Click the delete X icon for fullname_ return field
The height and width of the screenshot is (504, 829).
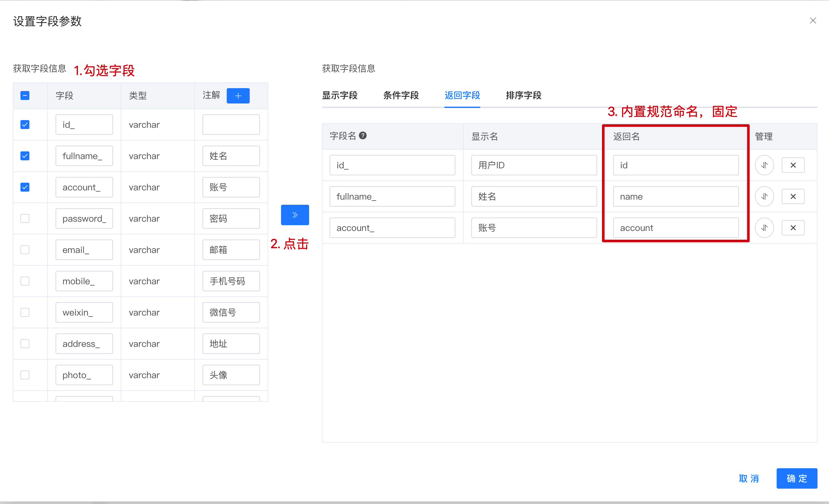tap(793, 196)
